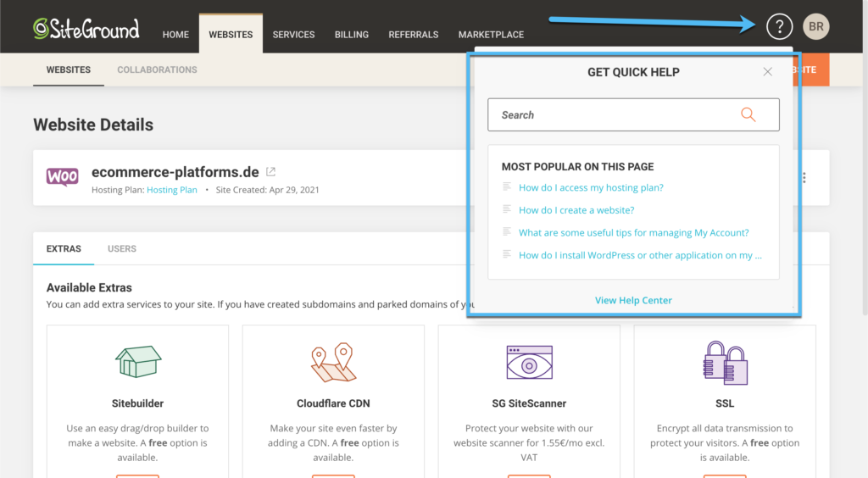Click article icon beside install WordPress question
This screenshot has height=478, width=868.
507,254
